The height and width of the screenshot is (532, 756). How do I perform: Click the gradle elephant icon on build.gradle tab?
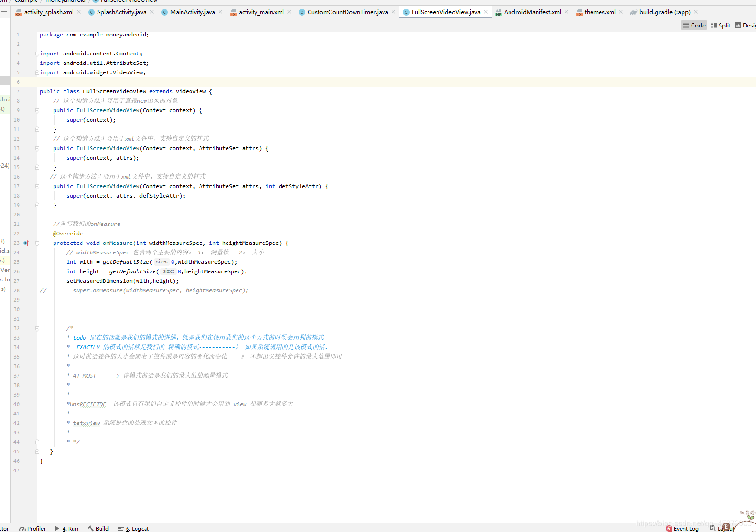pyautogui.click(x=634, y=12)
